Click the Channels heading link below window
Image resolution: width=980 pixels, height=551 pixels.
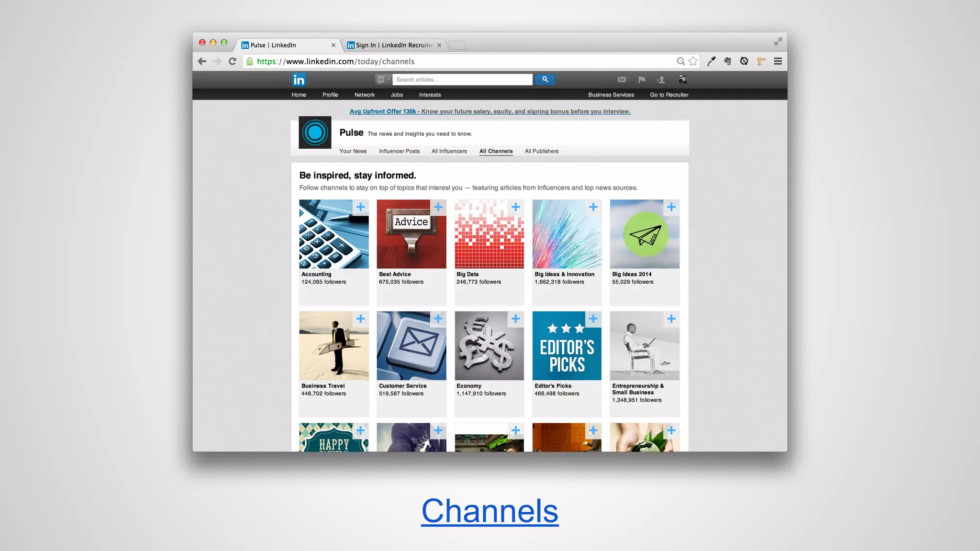coord(490,511)
